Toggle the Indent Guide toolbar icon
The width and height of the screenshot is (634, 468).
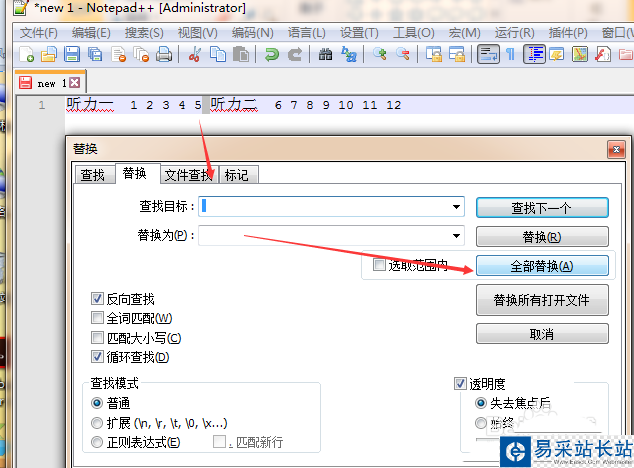[535, 54]
